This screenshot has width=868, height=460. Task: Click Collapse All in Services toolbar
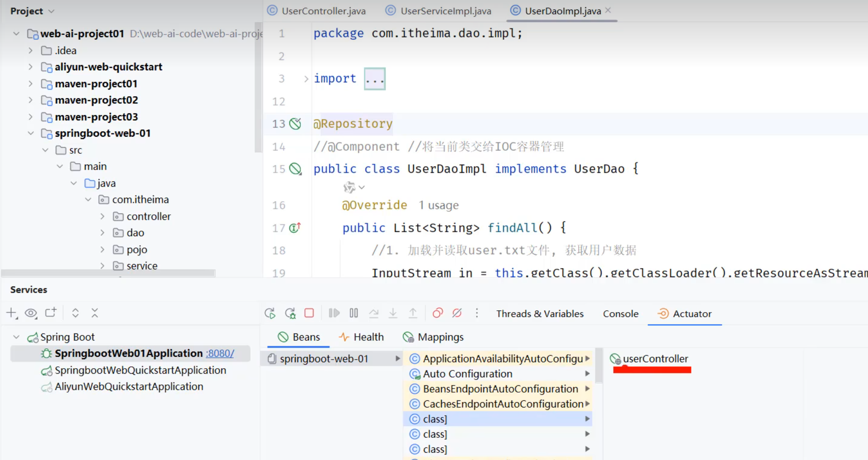(95, 313)
